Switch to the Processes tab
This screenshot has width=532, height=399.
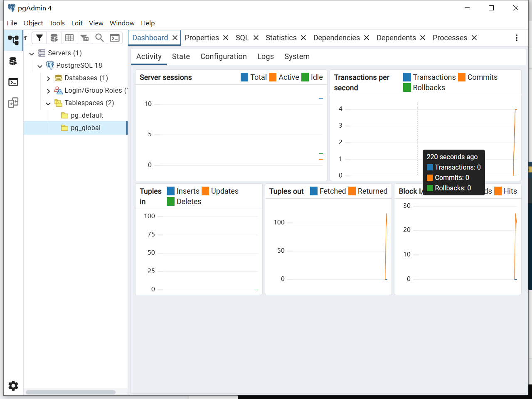[450, 38]
